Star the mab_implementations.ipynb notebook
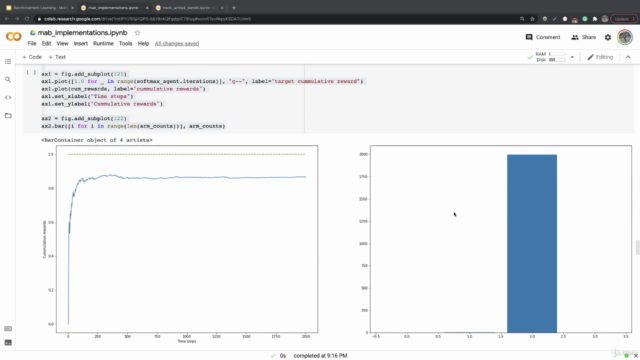The width and height of the screenshot is (640, 360). click(137, 33)
